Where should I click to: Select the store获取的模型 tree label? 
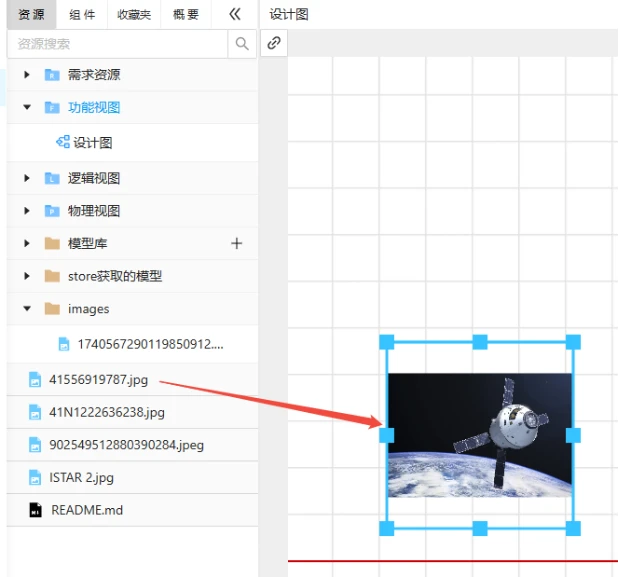pyautogui.click(x=115, y=276)
